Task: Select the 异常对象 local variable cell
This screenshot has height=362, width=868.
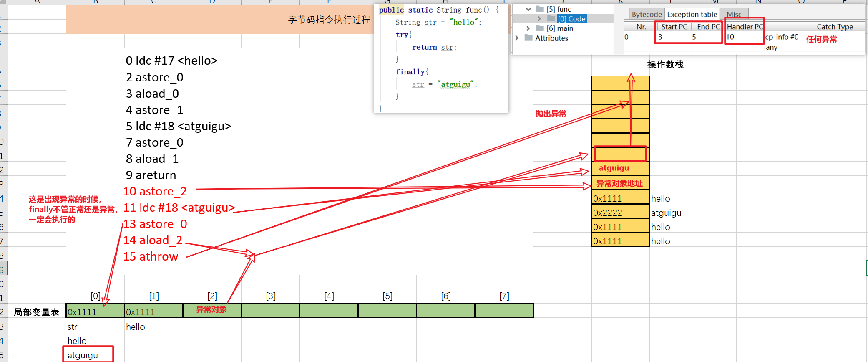Action: pos(212,310)
